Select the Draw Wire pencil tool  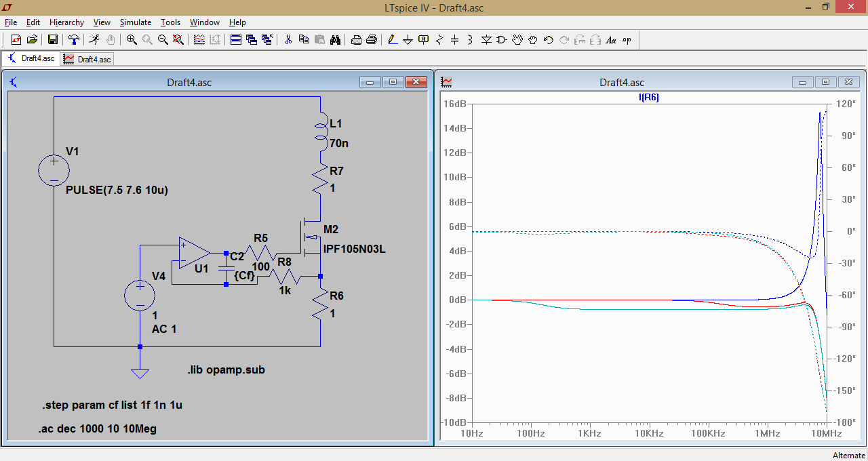pos(393,40)
